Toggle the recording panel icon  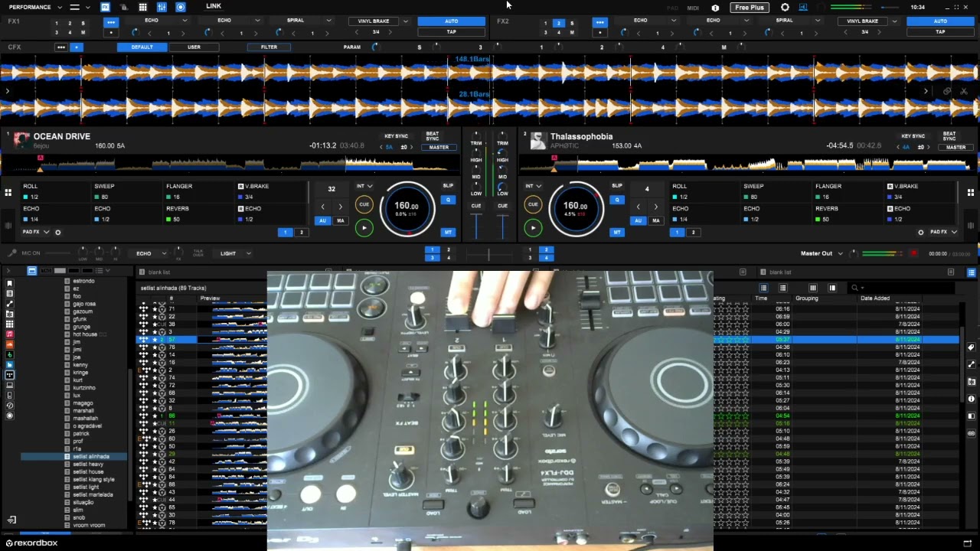click(181, 7)
